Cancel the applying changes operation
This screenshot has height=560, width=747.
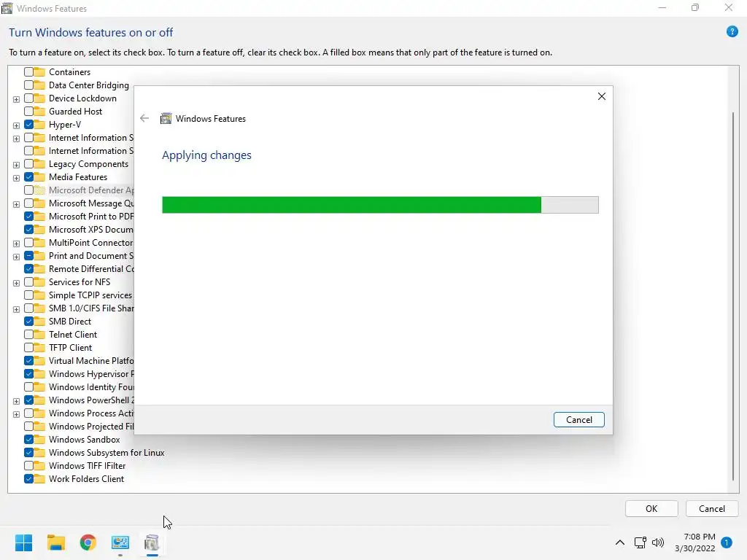click(x=578, y=419)
